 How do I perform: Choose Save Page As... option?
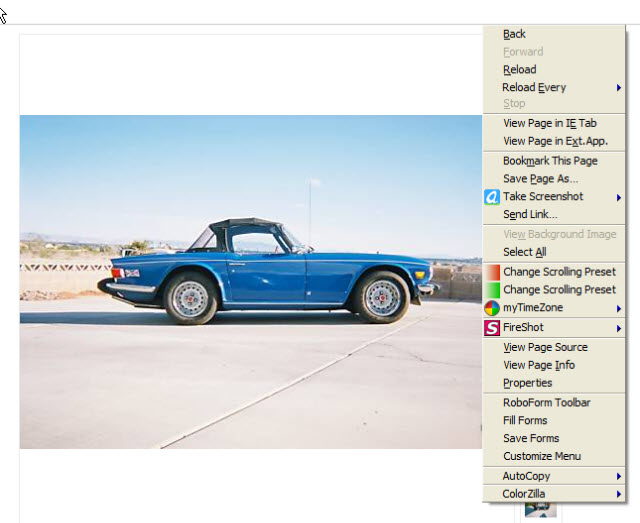540,179
